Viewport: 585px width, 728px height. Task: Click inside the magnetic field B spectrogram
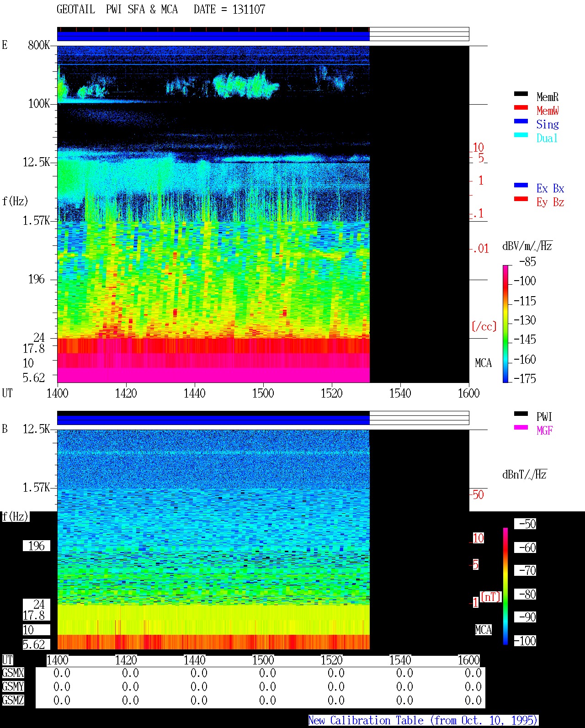(213, 540)
